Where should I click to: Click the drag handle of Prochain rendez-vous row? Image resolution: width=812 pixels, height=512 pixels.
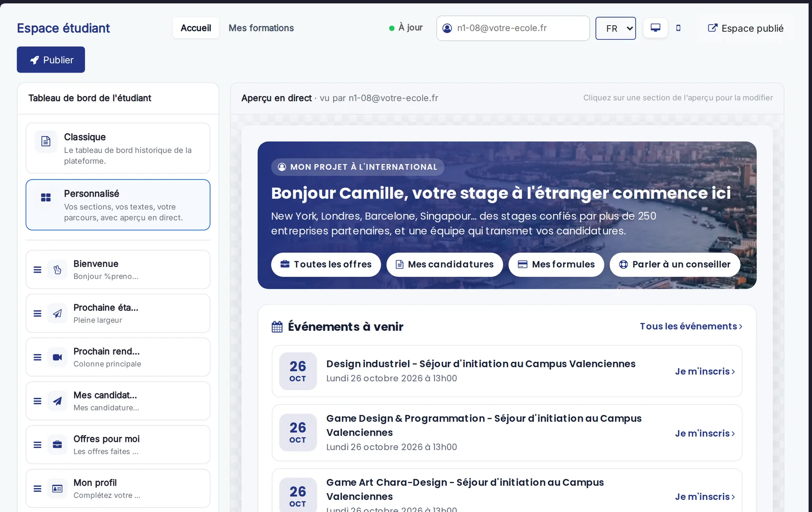point(37,357)
